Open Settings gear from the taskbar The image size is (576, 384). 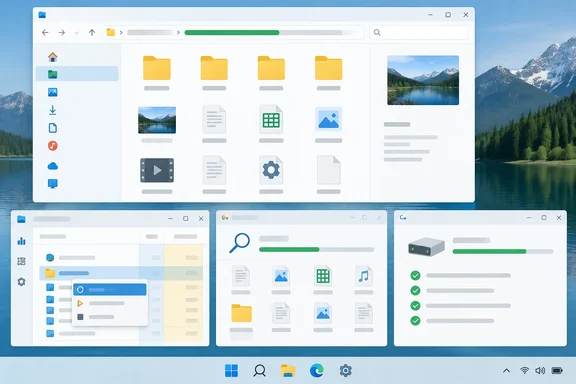pyautogui.click(x=345, y=370)
